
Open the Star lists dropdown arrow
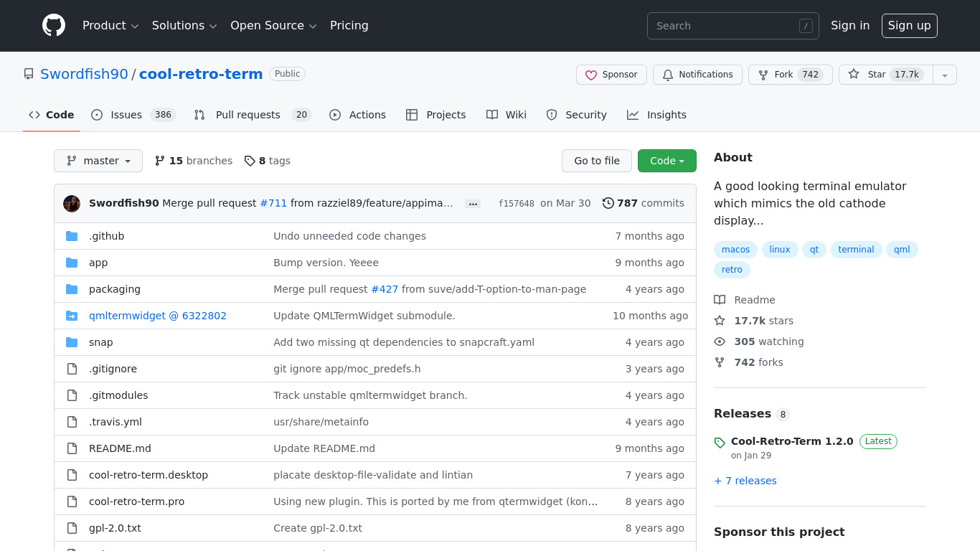[945, 75]
